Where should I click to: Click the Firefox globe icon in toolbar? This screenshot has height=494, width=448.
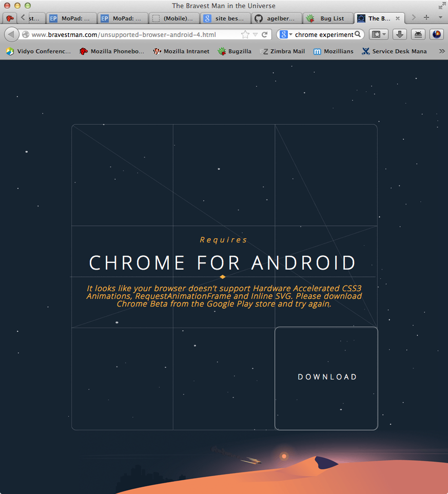[x=437, y=35]
